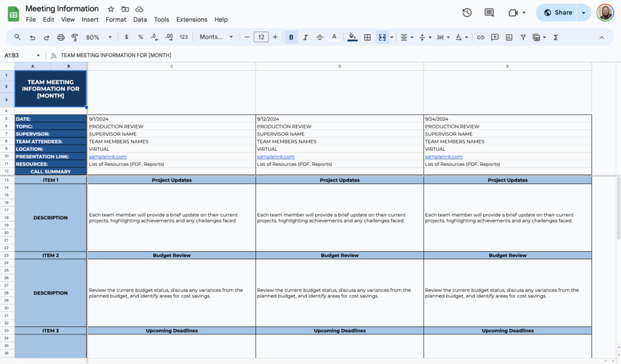Create a filter using the filter icon
Image resolution: width=621 pixels, height=364 pixels.
(x=523, y=37)
